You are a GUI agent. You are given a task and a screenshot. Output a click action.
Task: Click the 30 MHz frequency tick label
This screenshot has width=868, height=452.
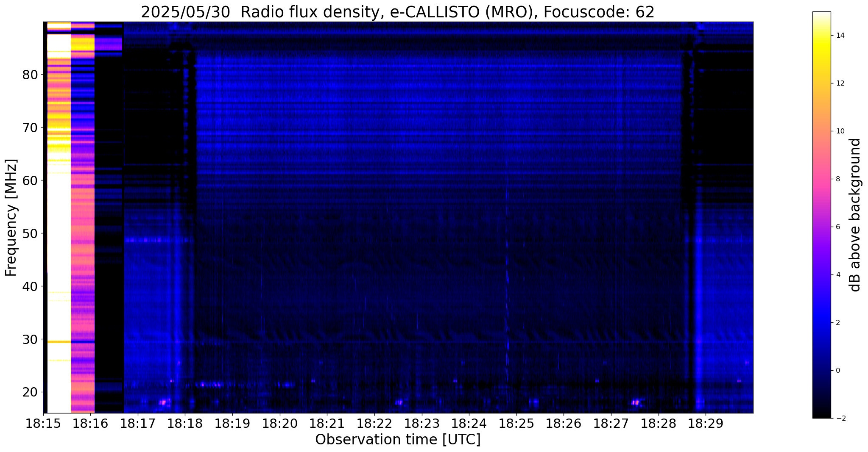pos(30,339)
